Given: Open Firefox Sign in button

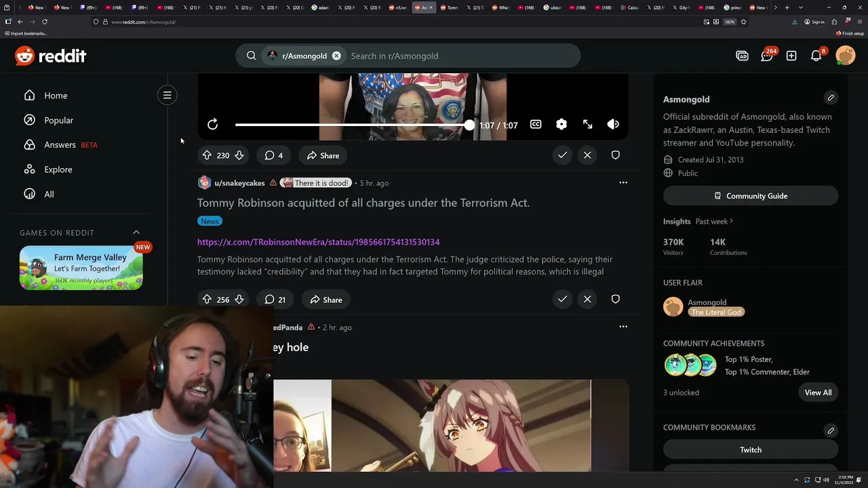Looking at the screenshot, I should (x=814, y=22).
